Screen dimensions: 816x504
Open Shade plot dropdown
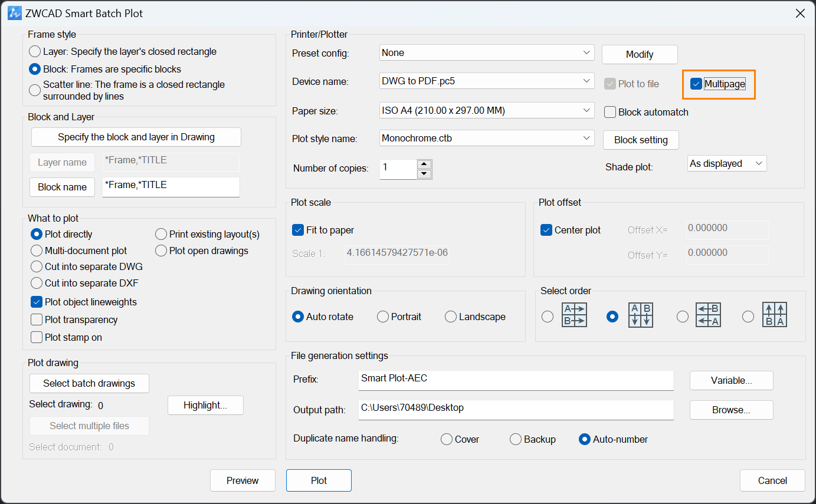tap(727, 163)
